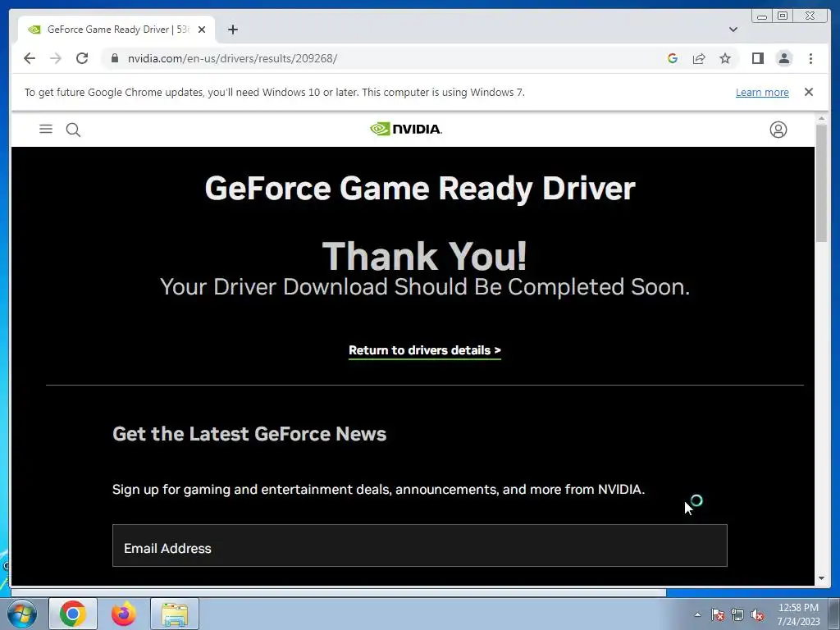Open the clock showing 12:58 PM
Screen dimensions: 840x630
[798, 614]
